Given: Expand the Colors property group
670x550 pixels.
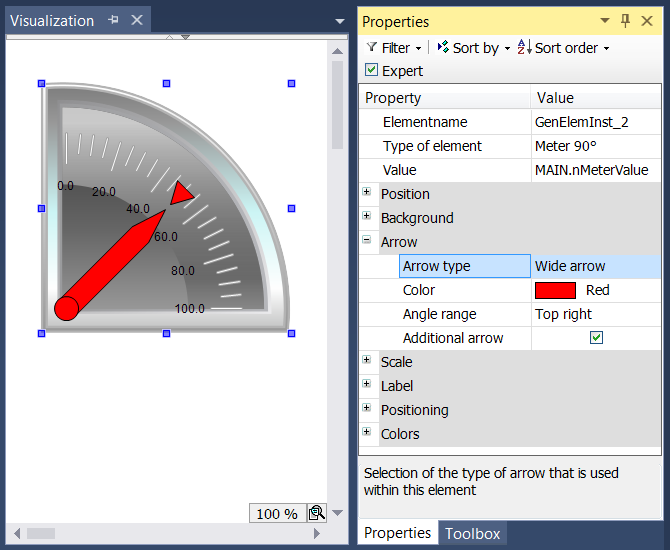Looking at the screenshot, I should pyautogui.click(x=367, y=431).
